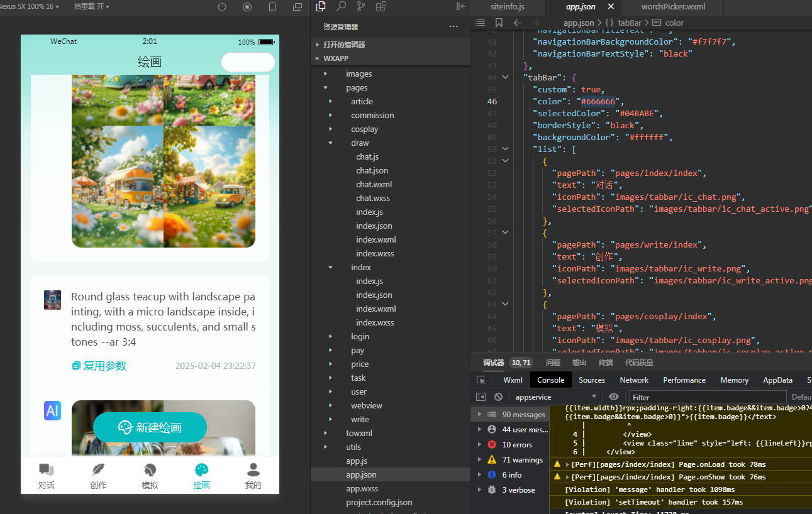
Task: Open the extensions blocks icon
Action: [x=381, y=6]
